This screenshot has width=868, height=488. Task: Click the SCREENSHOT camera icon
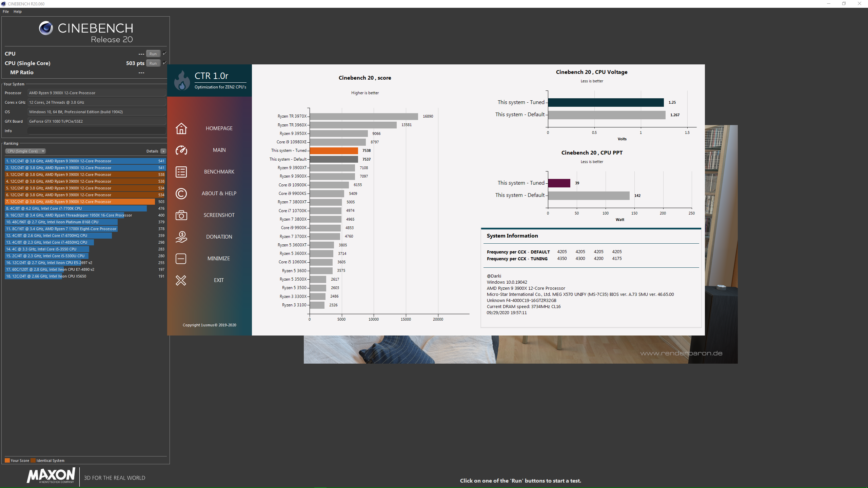click(181, 215)
